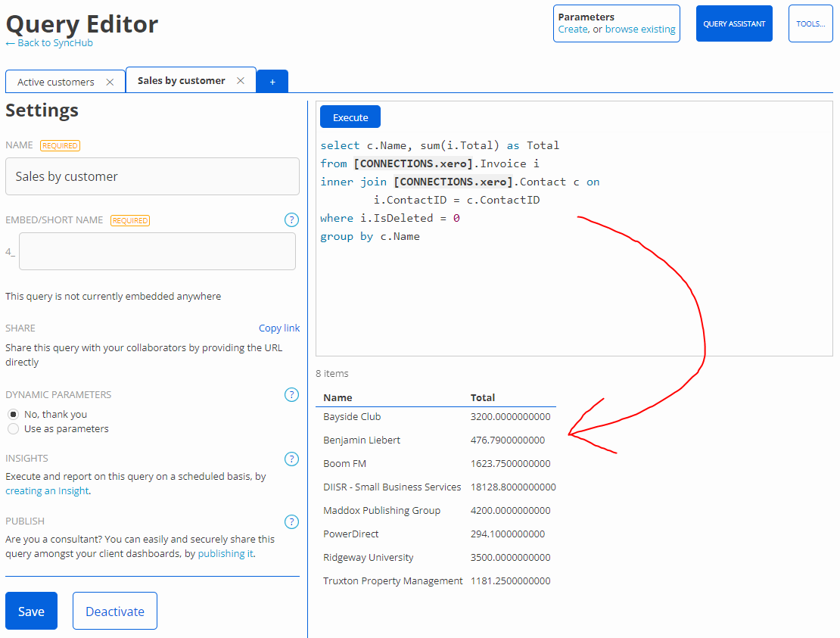This screenshot has height=638, width=840.
Task: Close the Sales by customer tab
Action: pyautogui.click(x=241, y=80)
